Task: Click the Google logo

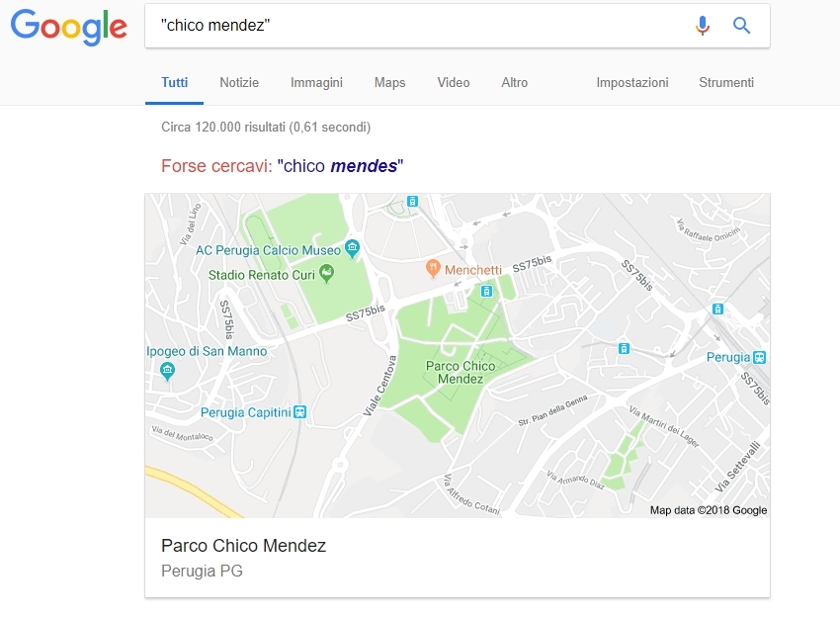Action: point(68,27)
